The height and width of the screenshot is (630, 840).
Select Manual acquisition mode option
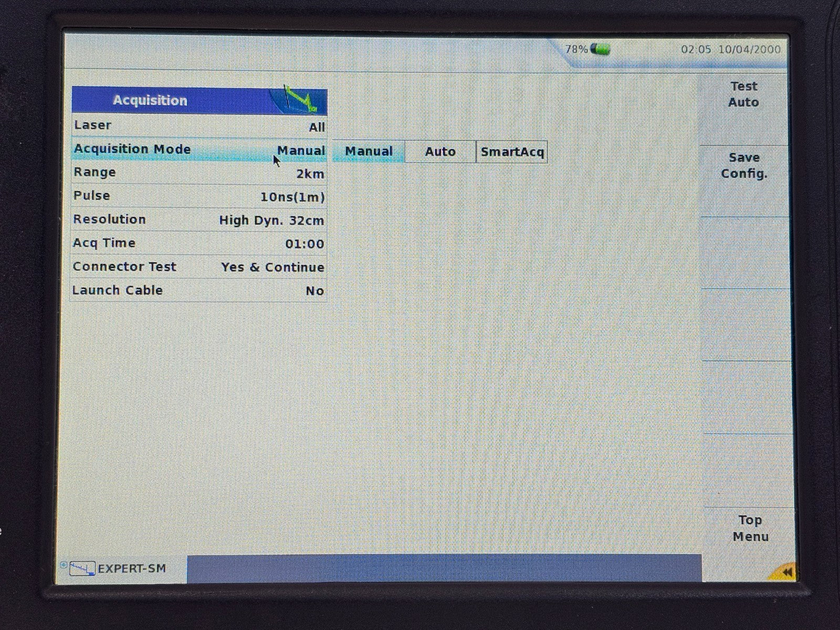tap(369, 152)
